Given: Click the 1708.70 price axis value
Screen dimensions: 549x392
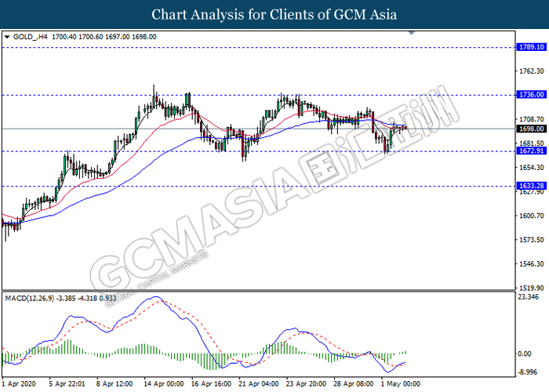Looking at the screenshot, I should click(x=531, y=119).
